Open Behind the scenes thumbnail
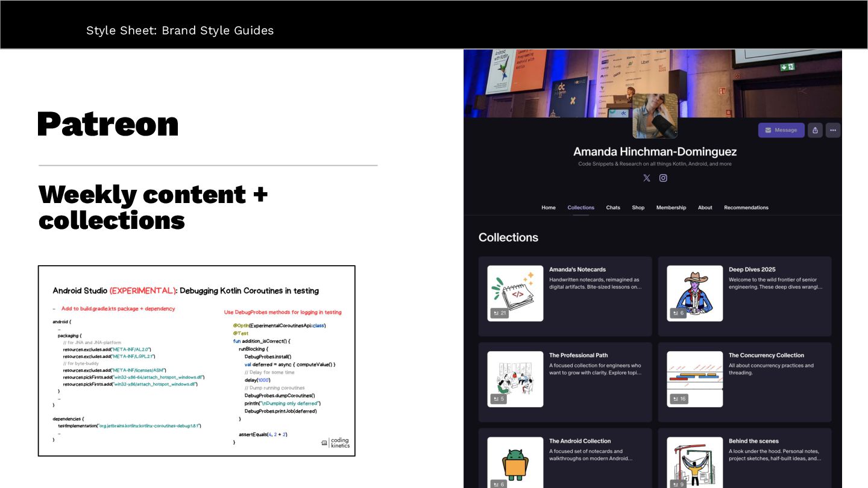This screenshot has height=488, width=868. coord(695,462)
